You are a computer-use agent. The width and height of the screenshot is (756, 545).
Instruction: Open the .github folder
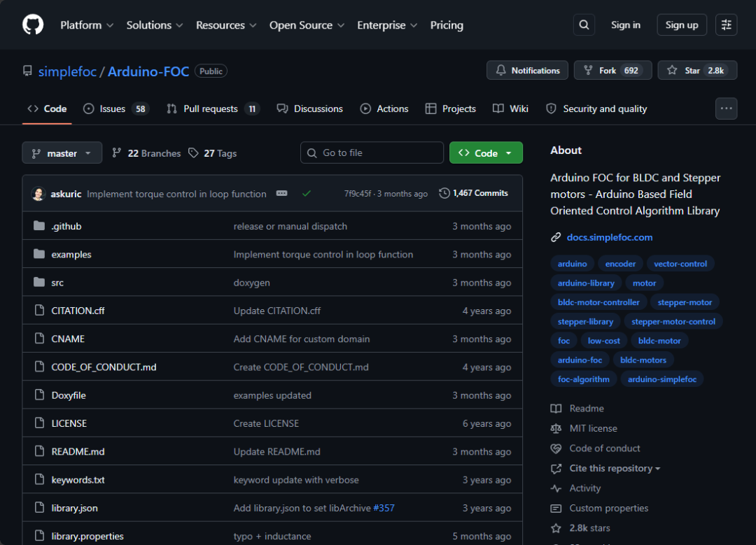[x=66, y=226]
